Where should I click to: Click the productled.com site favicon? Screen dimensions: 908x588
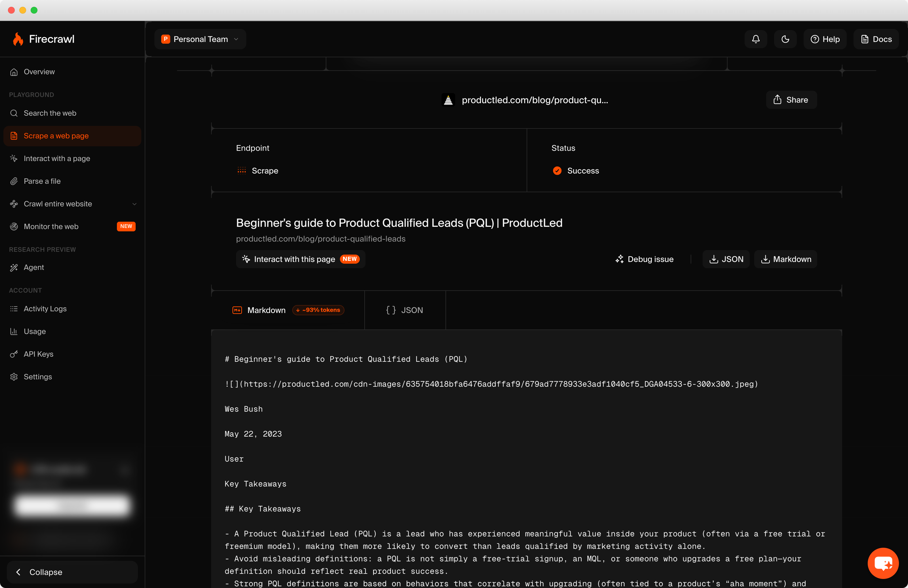pyautogui.click(x=448, y=100)
